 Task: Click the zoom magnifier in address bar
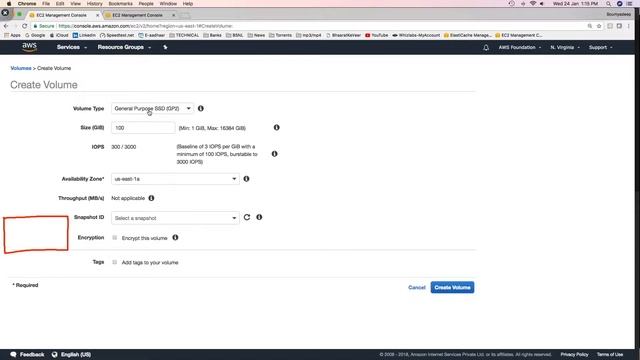click(x=590, y=26)
